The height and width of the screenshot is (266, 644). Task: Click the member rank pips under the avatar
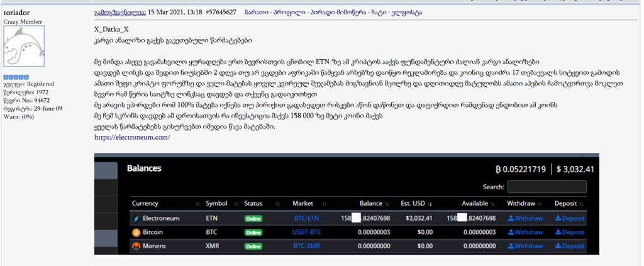point(16,77)
